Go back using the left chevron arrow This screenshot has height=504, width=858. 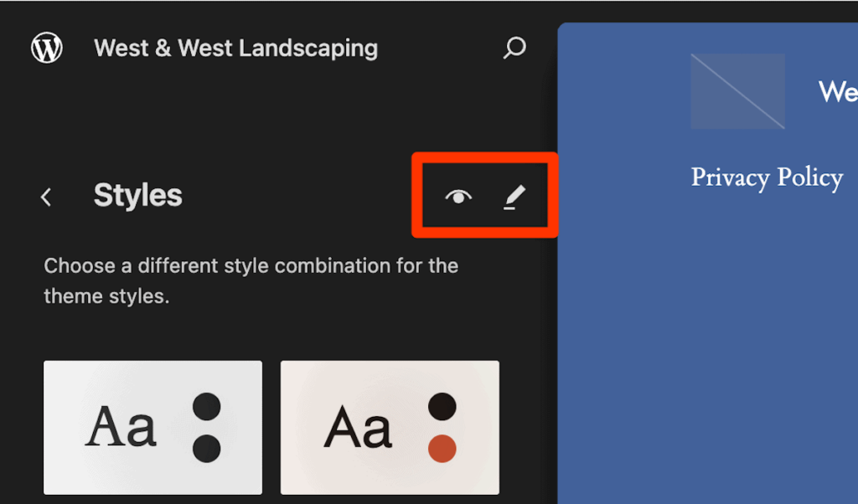[46, 196]
